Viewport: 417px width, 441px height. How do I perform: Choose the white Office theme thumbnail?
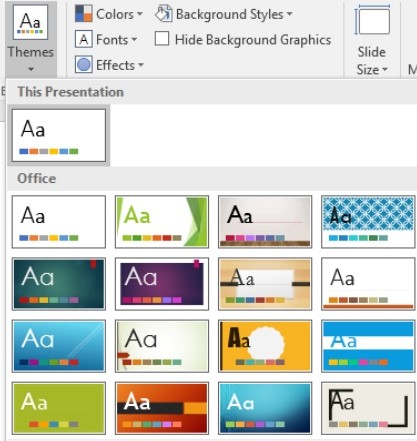59,222
